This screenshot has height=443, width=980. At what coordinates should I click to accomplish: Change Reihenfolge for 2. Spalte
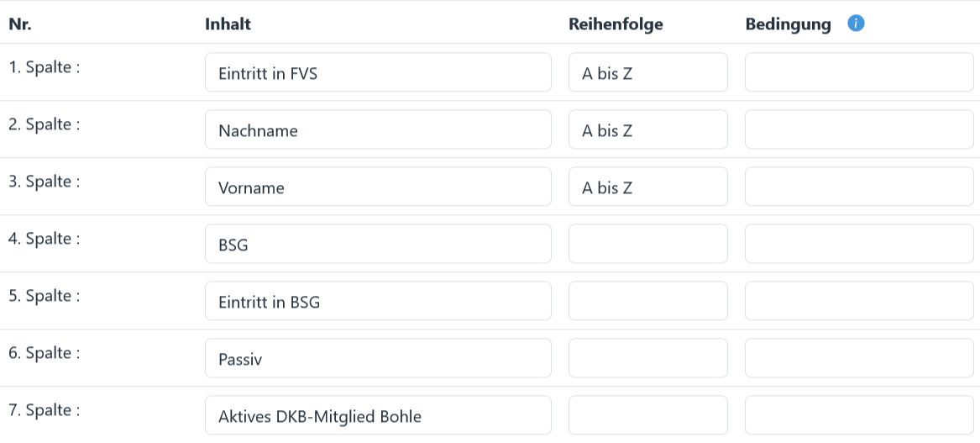pyautogui.click(x=647, y=130)
